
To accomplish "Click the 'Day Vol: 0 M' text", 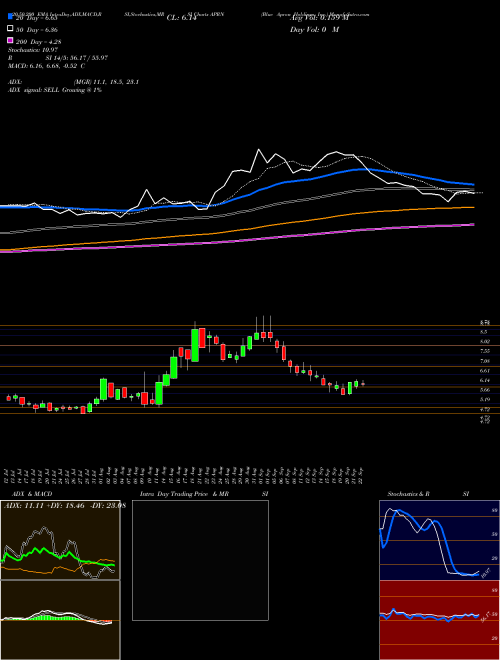I will pos(314,29).
